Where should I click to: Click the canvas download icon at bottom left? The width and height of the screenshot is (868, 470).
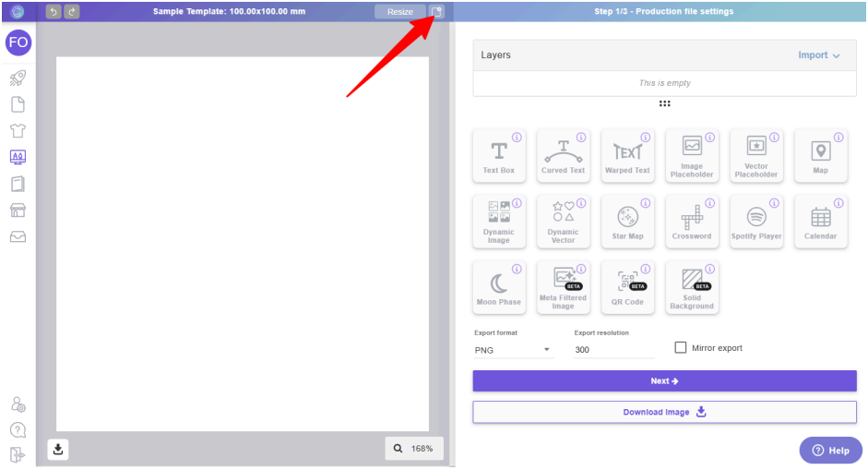[58, 449]
